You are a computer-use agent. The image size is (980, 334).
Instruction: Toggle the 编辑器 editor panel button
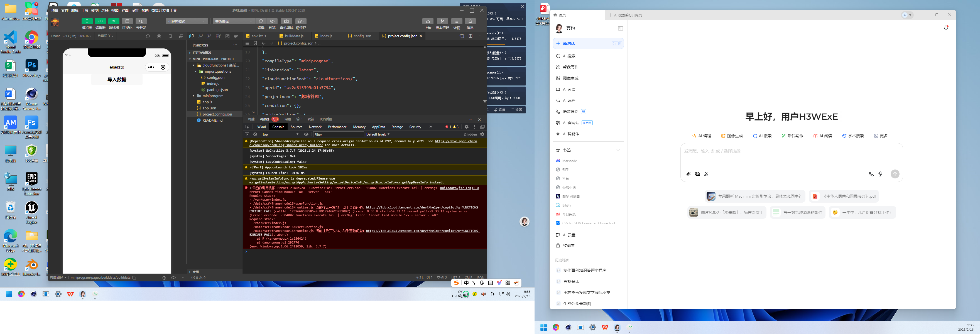pos(101,21)
